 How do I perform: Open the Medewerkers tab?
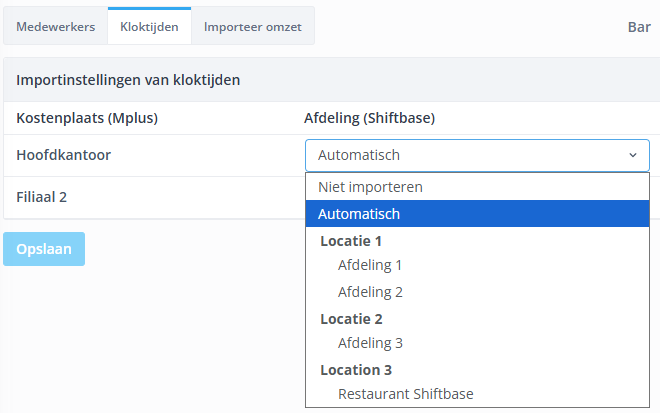tap(55, 27)
